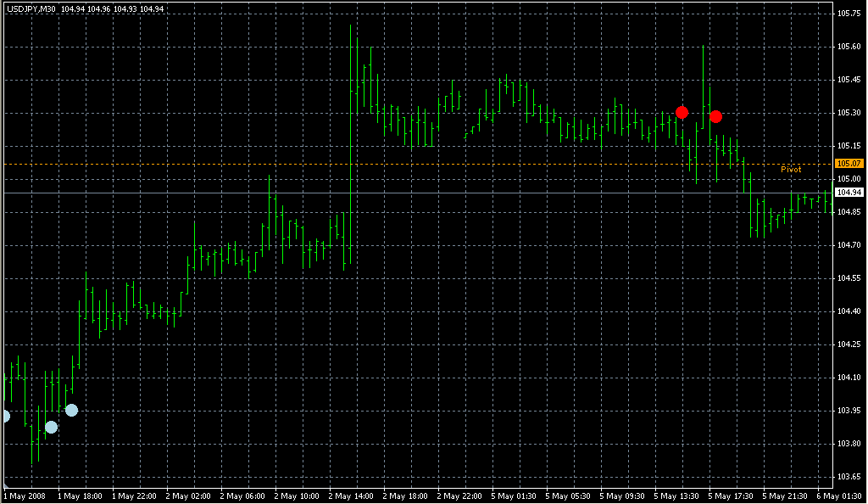Click the 2 May 18:00 time label
This screenshot has height=504, width=868.
click(x=405, y=496)
